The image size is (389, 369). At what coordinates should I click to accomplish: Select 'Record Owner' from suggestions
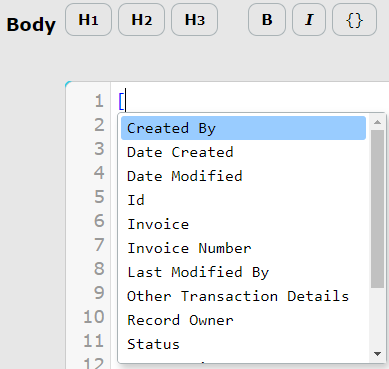(x=243, y=320)
